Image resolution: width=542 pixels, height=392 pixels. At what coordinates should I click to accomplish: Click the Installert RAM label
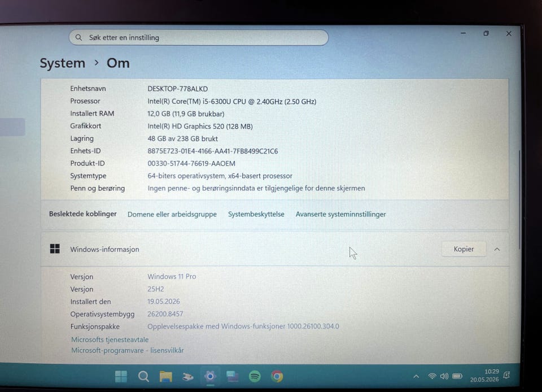pos(92,114)
